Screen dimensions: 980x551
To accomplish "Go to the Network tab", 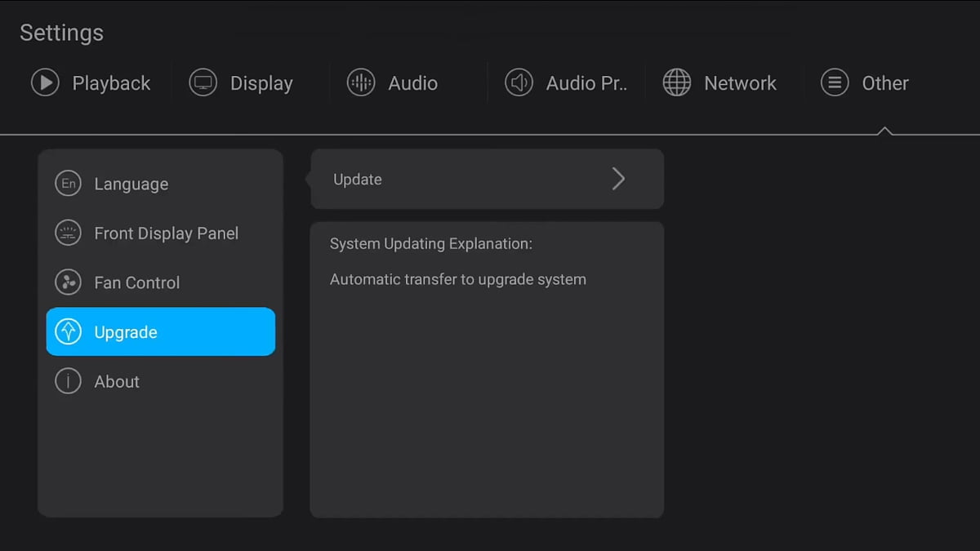I will pyautogui.click(x=740, y=83).
